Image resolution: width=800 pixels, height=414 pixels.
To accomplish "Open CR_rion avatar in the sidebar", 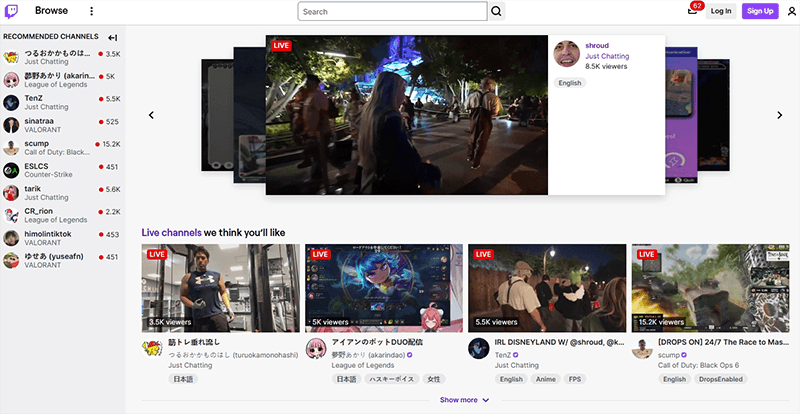I will (x=11, y=215).
